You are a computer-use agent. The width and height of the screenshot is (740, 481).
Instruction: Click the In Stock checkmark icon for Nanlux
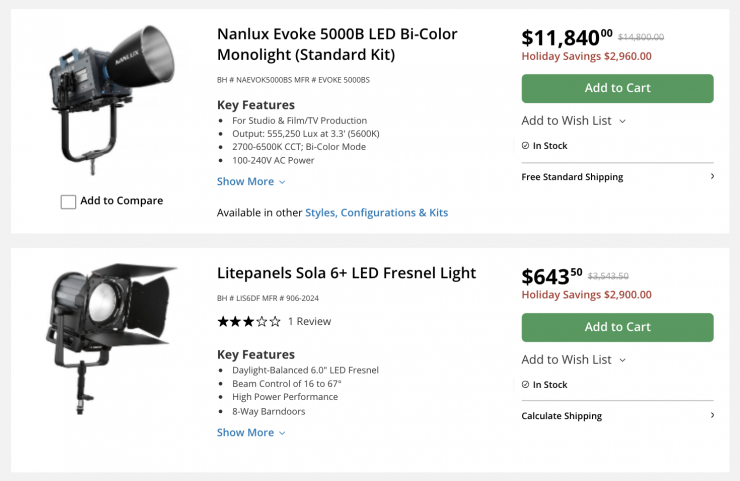coord(526,145)
